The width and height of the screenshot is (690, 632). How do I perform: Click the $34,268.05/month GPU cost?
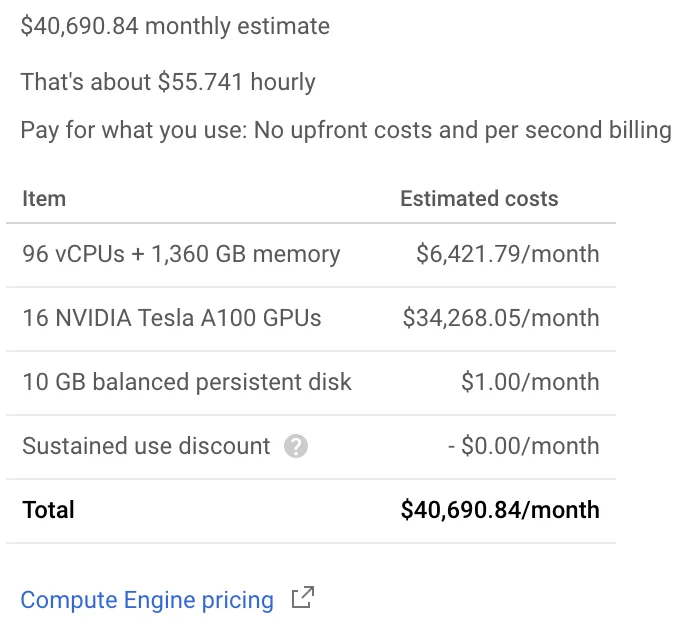[x=501, y=318]
